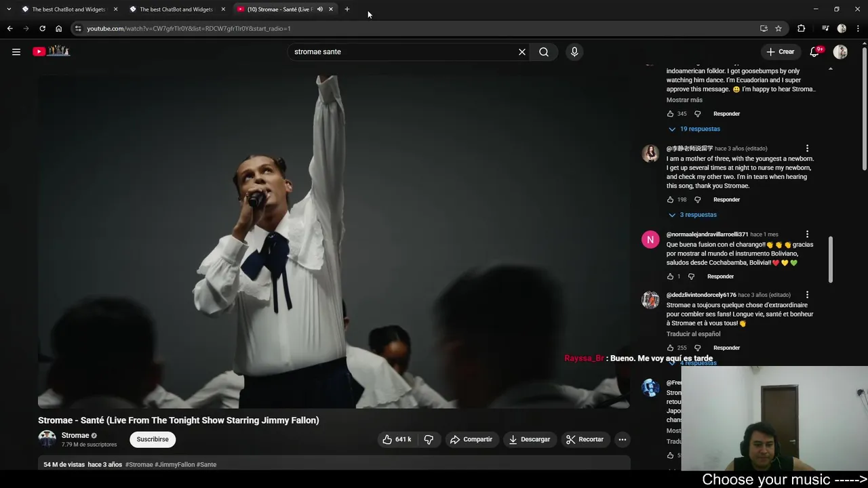The height and width of the screenshot is (488, 868).
Task: Dislike the comment with 345 likes
Action: [697, 114]
